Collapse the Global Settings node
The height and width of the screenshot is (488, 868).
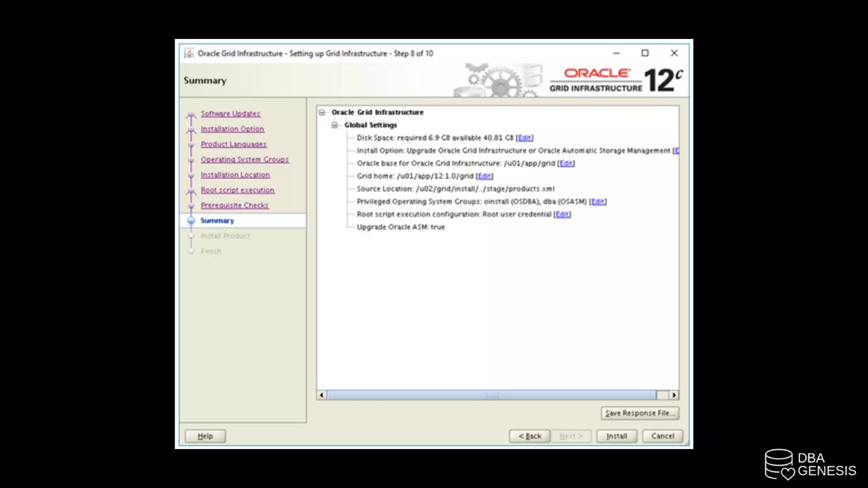click(335, 125)
